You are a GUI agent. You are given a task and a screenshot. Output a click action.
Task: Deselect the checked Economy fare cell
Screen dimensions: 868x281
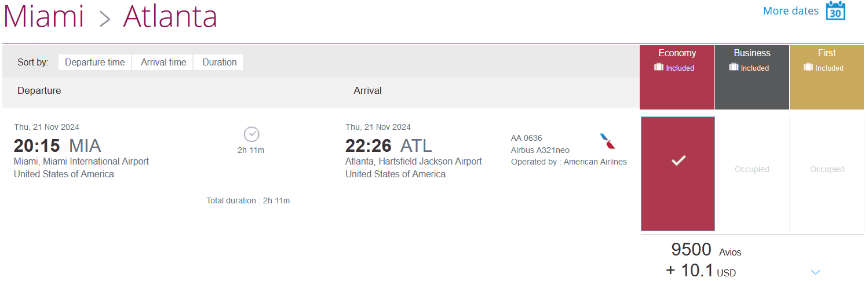[677, 173]
